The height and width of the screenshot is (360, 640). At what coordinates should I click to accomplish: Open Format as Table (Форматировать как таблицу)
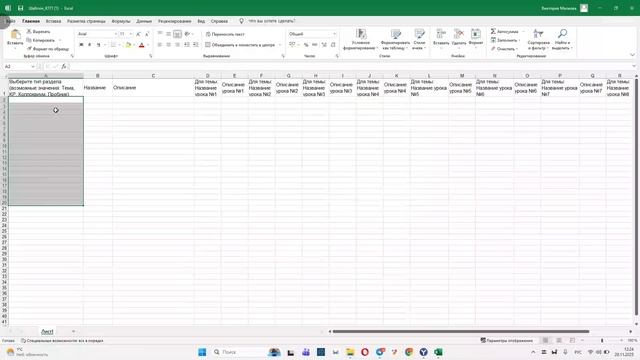coord(395,40)
